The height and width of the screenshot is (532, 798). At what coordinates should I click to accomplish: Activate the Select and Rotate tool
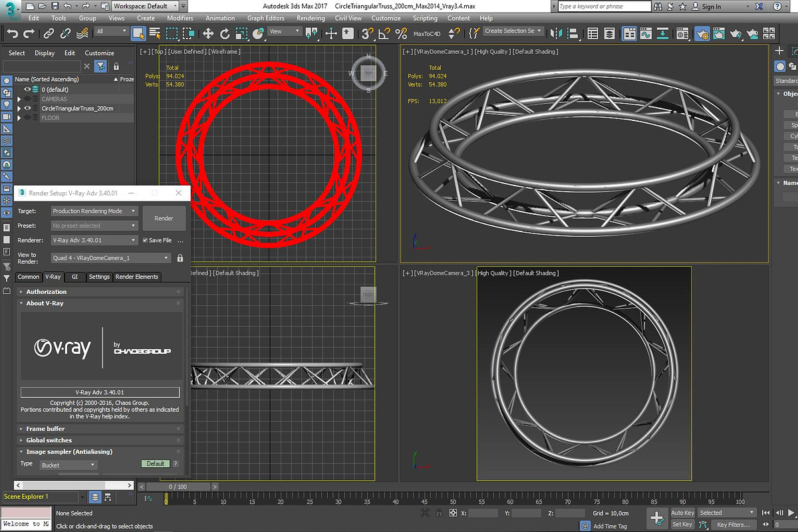[225, 33]
